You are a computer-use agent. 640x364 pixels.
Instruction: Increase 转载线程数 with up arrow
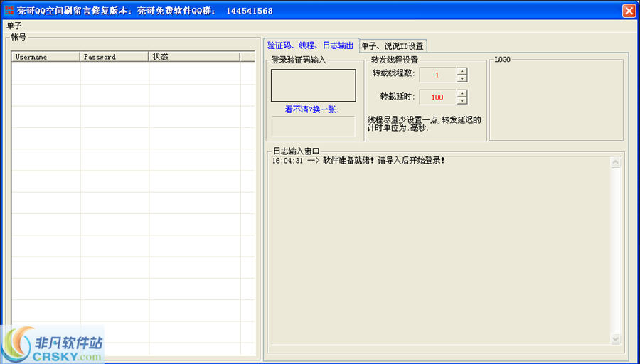click(462, 71)
